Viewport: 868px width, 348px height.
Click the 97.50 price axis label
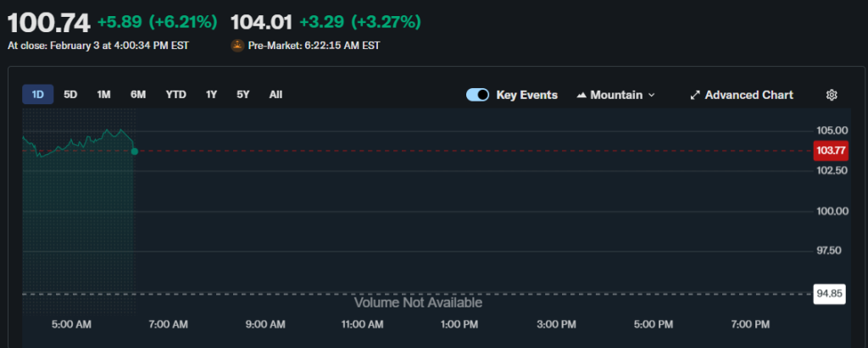point(829,251)
